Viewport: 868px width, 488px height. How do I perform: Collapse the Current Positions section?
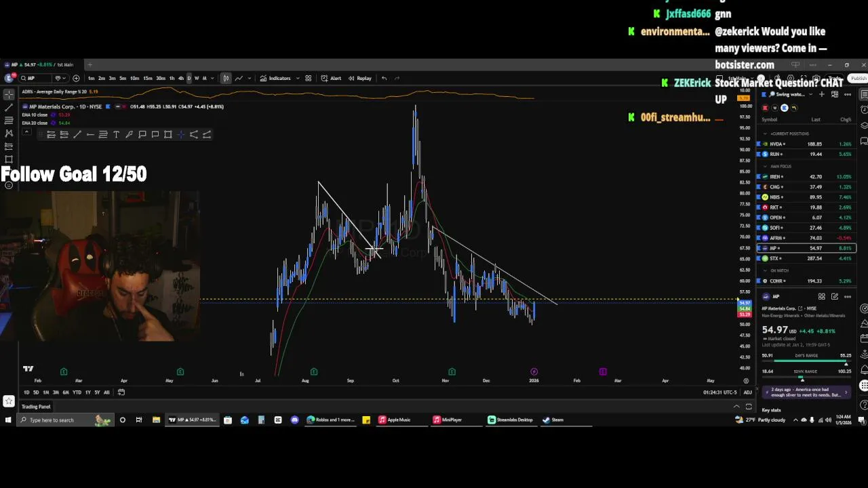click(765, 134)
